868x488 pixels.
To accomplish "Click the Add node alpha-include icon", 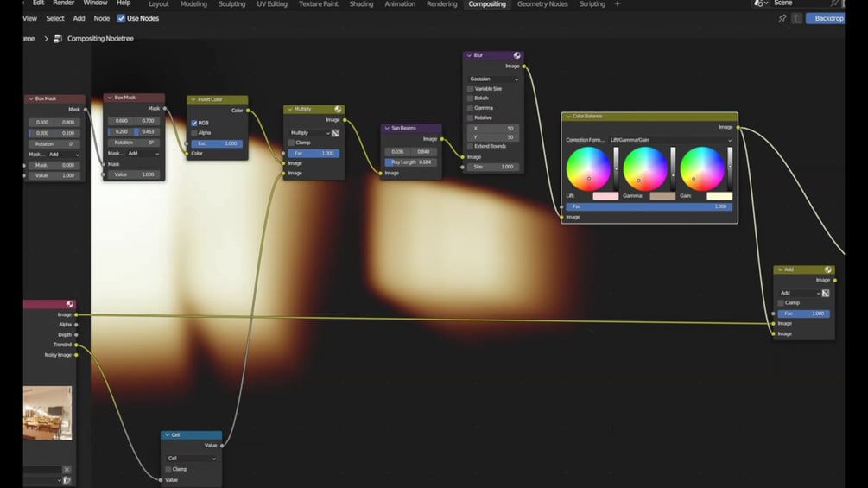I will point(826,293).
